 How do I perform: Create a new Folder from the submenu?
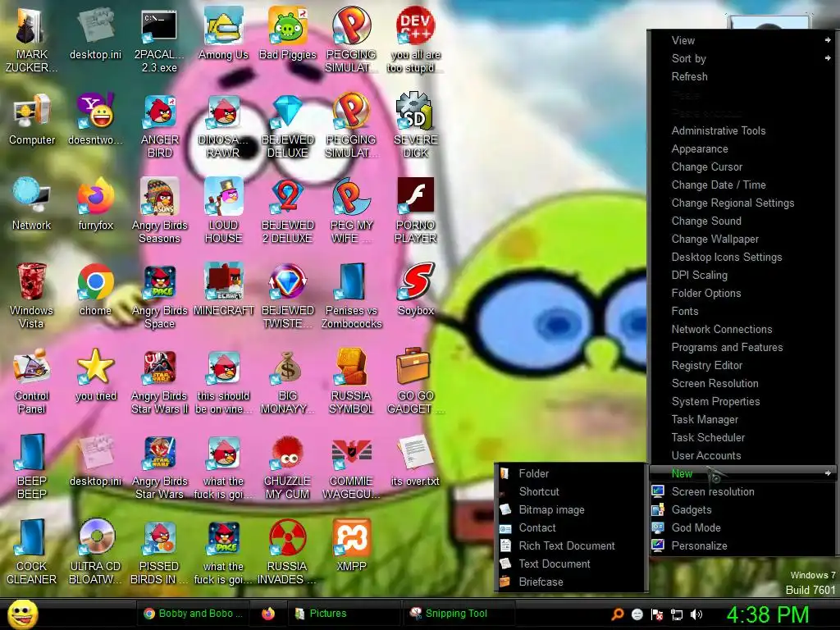click(571, 473)
